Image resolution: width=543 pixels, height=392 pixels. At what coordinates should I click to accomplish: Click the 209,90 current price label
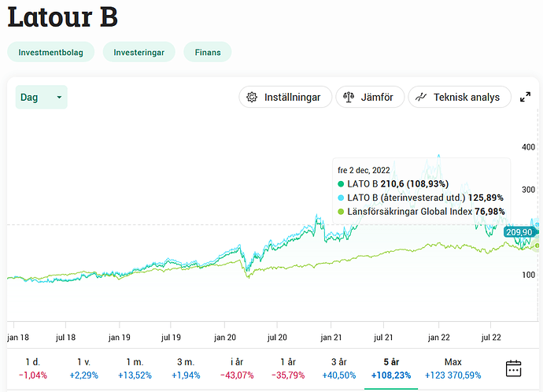click(519, 232)
